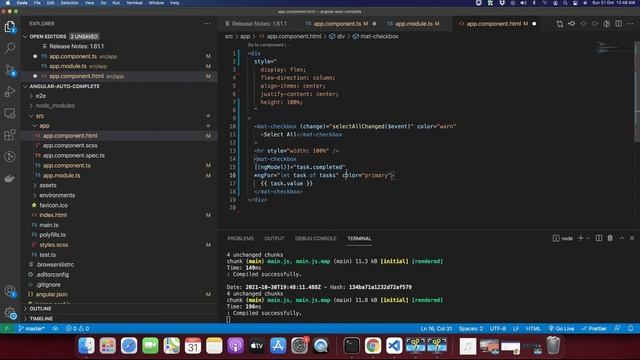This screenshot has width=640, height=360.
Task: Open errors and warnings status indicator
Action: [77, 329]
